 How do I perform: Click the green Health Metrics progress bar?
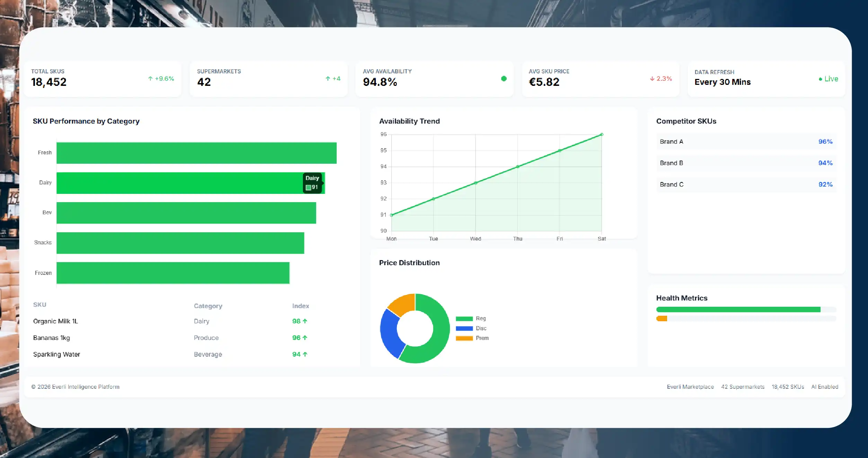pyautogui.click(x=738, y=309)
